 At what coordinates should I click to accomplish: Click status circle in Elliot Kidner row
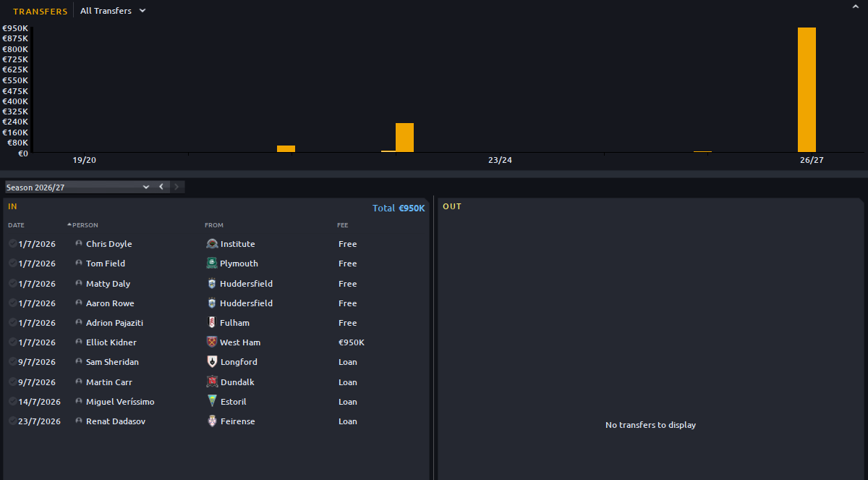tap(12, 342)
